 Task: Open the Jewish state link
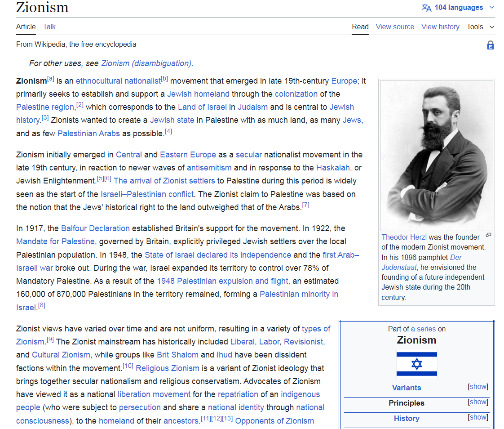pyautogui.click(x=172, y=121)
